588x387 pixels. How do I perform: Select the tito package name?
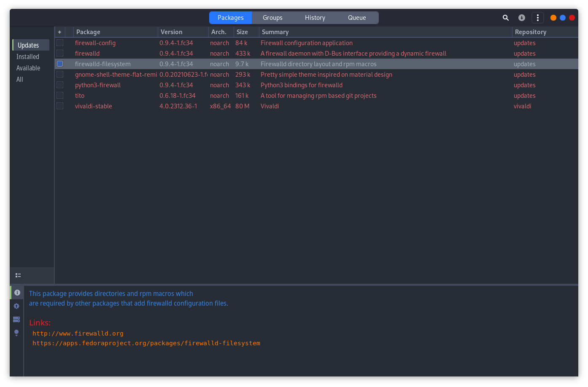80,96
